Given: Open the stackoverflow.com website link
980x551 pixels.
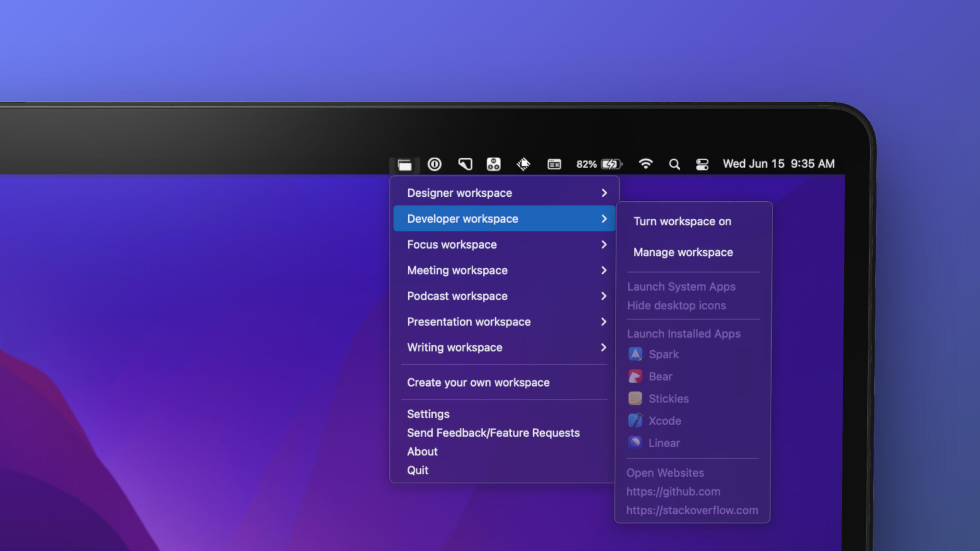Looking at the screenshot, I should [692, 510].
